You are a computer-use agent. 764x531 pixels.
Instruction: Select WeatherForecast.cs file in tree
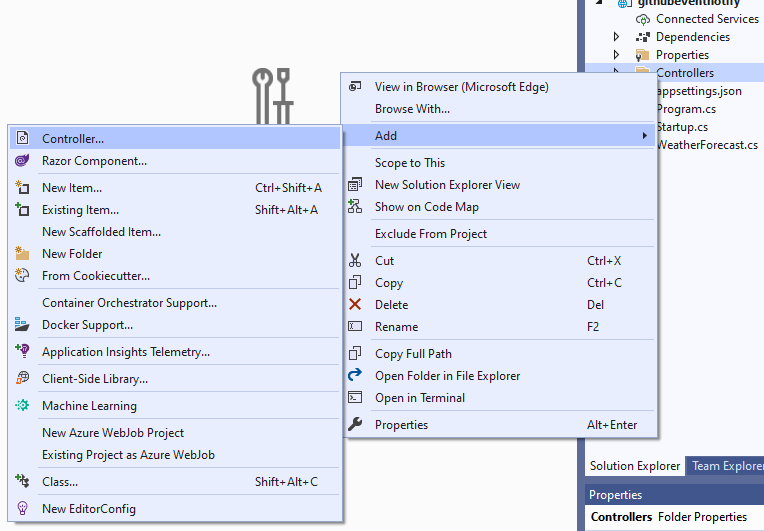point(707,145)
